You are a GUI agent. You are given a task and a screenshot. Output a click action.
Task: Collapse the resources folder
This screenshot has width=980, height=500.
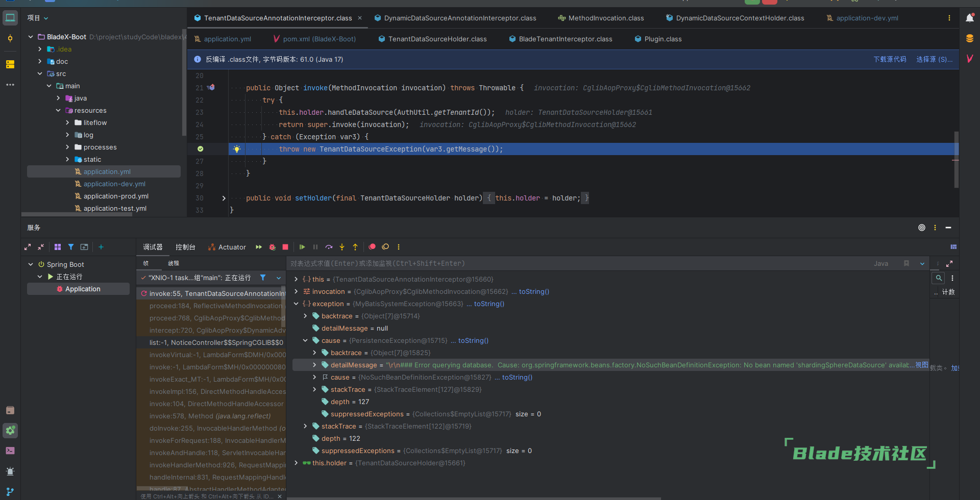tap(58, 110)
